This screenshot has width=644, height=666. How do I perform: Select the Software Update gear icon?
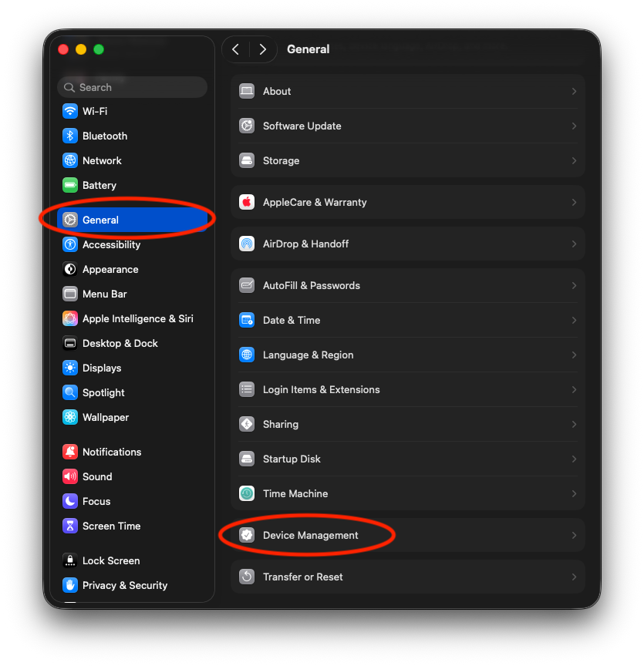coord(247,126)
